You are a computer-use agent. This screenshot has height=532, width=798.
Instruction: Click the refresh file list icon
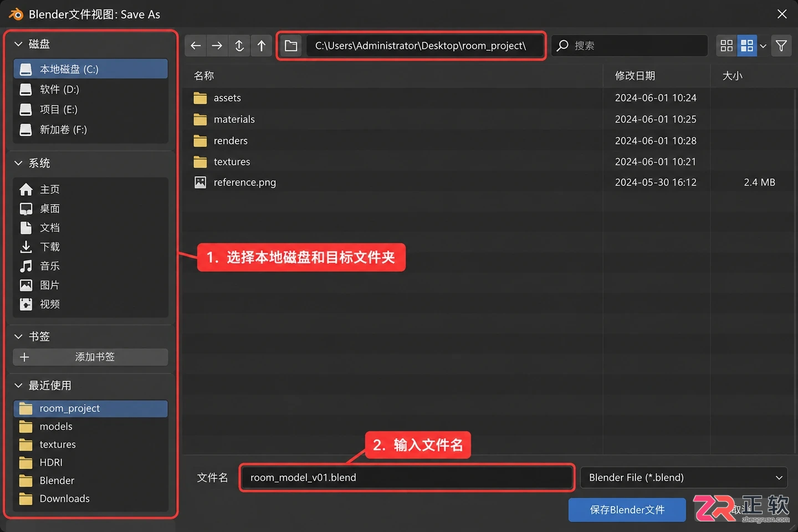(239, 45)
